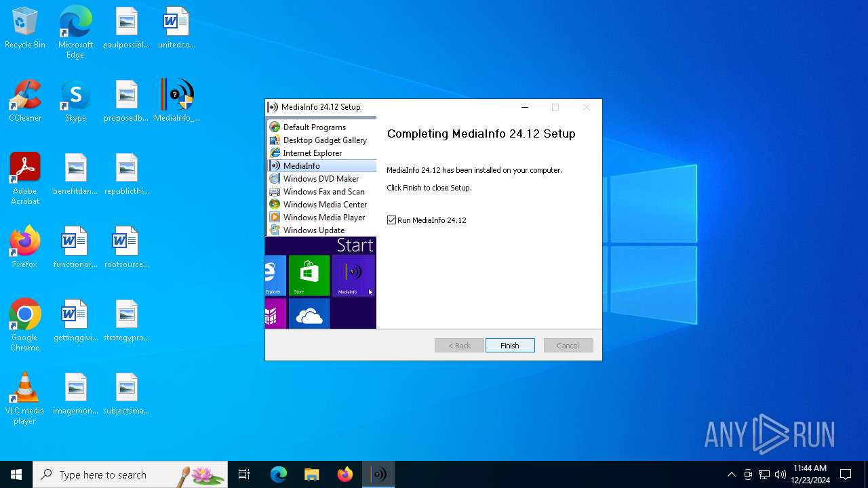Image resolution: width=868 pixels, height=488 pixels.
Task: Open Microsoft Edge desktop shortcut
Action: [75, 33]
